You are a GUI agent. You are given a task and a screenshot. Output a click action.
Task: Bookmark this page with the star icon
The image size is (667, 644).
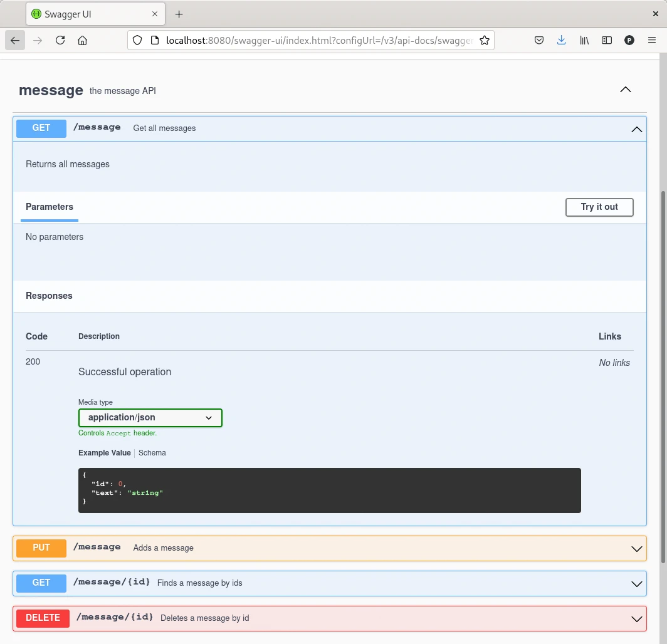(484, 40)
